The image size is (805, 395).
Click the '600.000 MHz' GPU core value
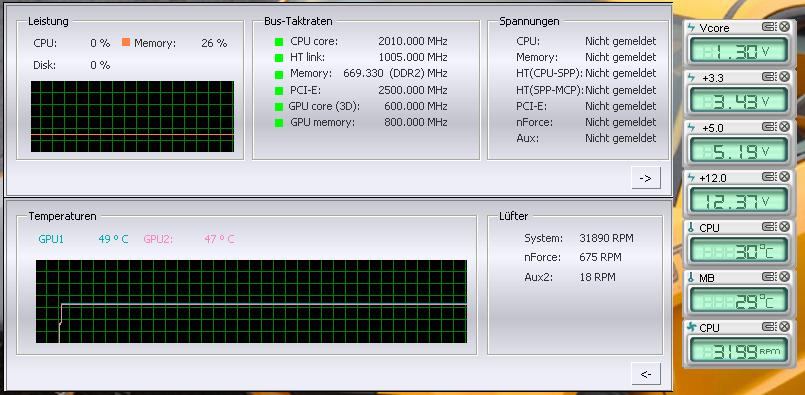point(416,106)
